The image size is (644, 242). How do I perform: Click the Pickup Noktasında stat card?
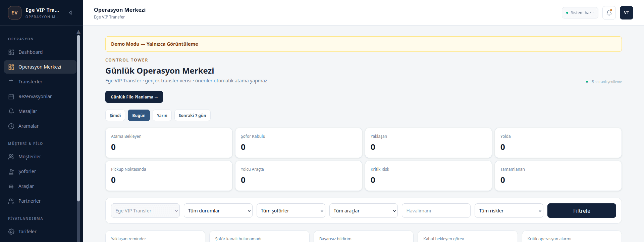click(169, 176)
